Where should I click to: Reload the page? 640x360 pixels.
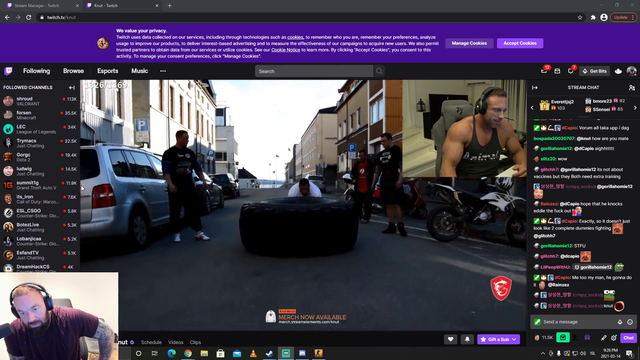coord(29,18)
